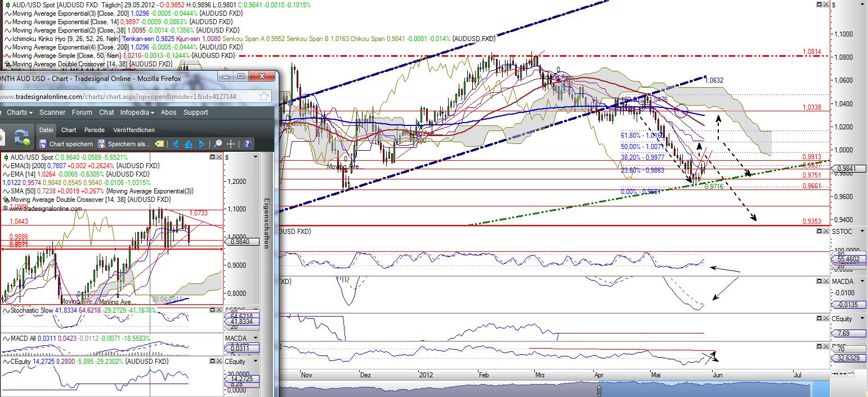
Task: Click the 61,80% - 1,0163 Fibonacci label
Action: pos(642,136)
